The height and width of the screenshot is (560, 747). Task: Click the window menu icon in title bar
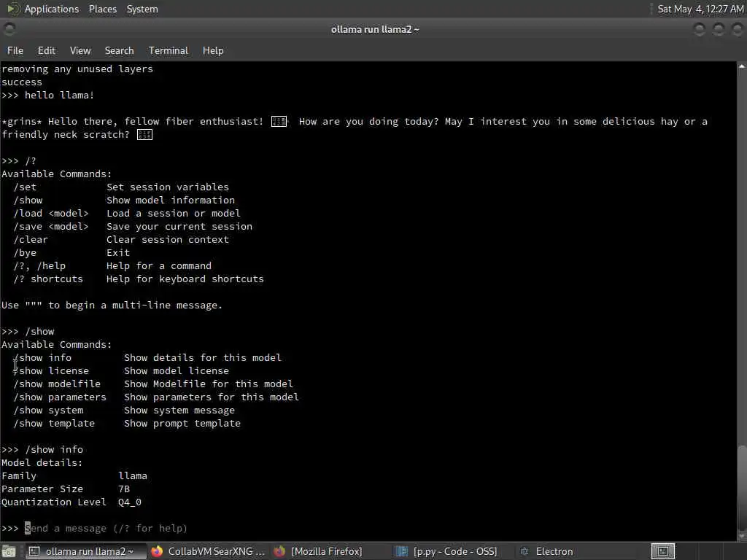point(9,29)
